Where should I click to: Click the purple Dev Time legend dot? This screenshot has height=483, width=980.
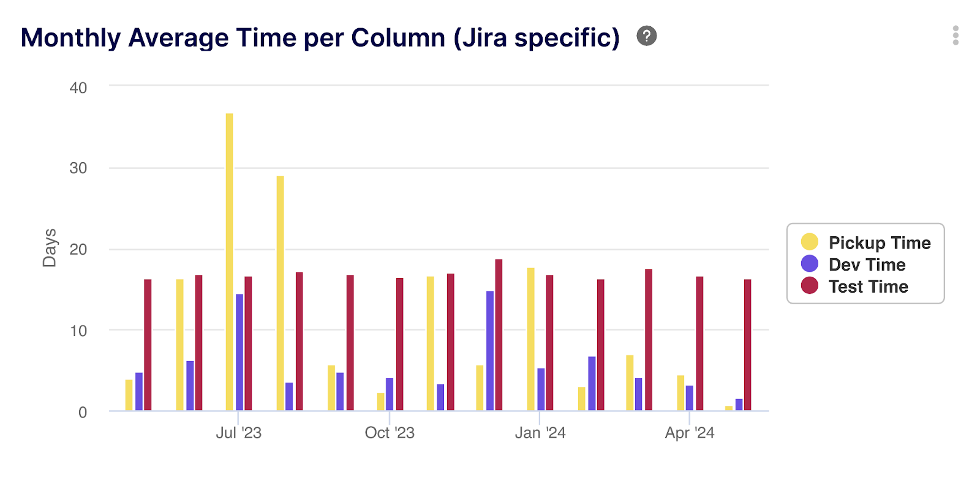809,264
